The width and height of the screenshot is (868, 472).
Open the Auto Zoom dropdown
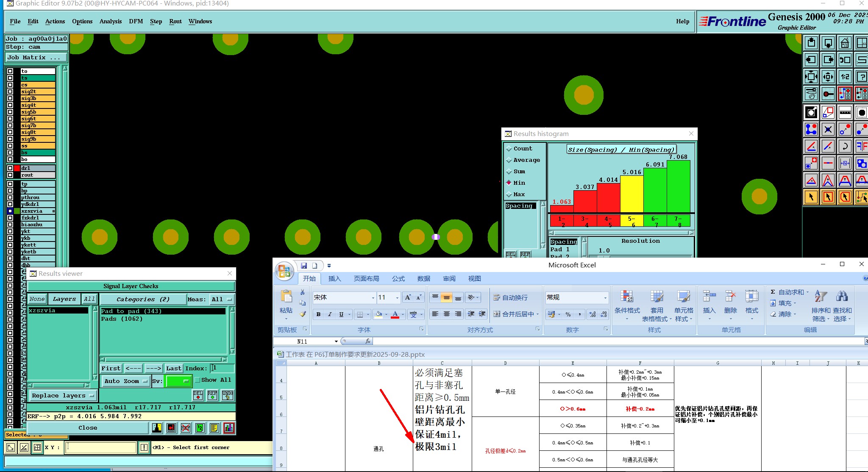(126, 381)
